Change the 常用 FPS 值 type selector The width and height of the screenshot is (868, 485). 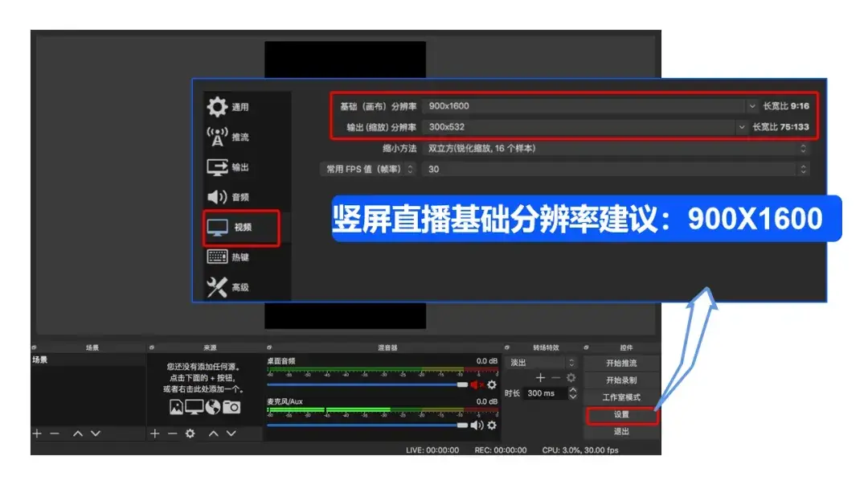pyautogui.click(x=368, y=169)
